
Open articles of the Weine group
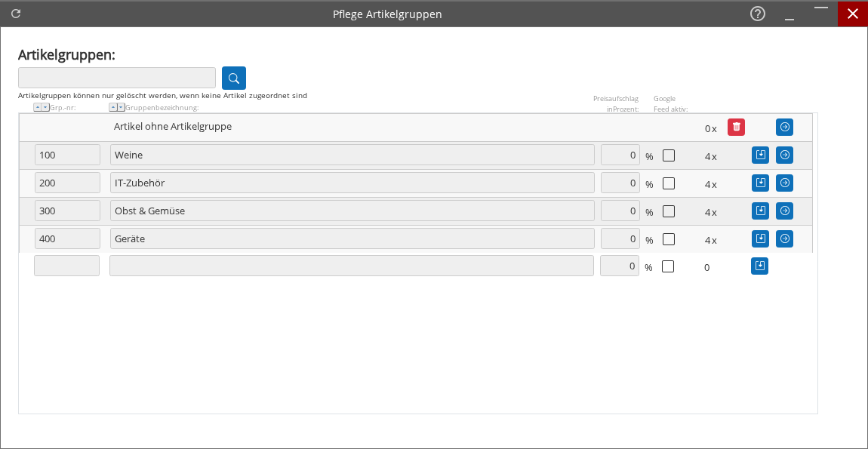pos(784,155)
